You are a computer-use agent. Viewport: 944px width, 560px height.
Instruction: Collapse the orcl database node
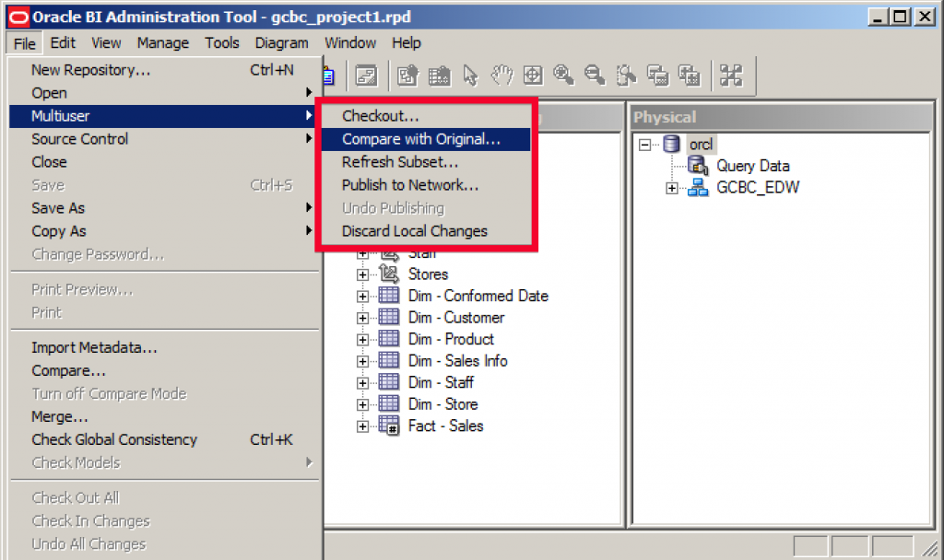tap(644, 145)
